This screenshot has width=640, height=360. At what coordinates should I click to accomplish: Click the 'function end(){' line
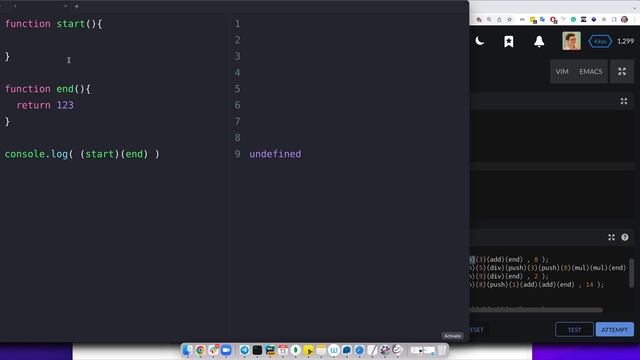[x=48, y=89]
